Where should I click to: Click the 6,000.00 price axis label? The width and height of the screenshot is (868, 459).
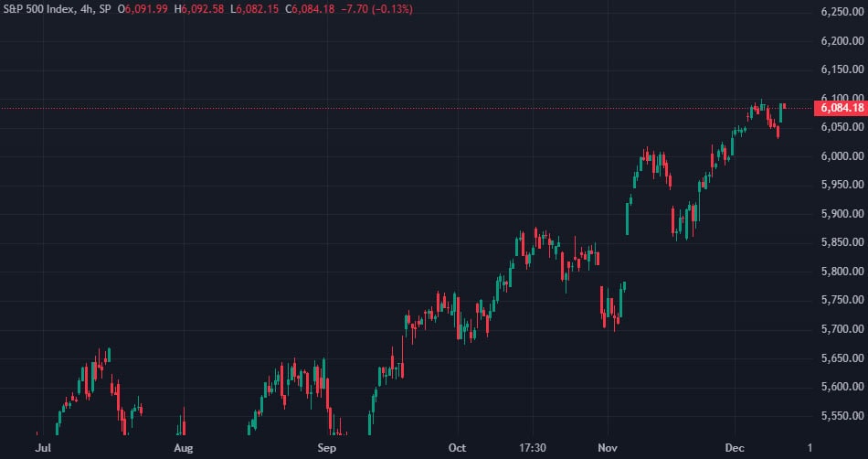pyautogui.click(x=843, y=156)
